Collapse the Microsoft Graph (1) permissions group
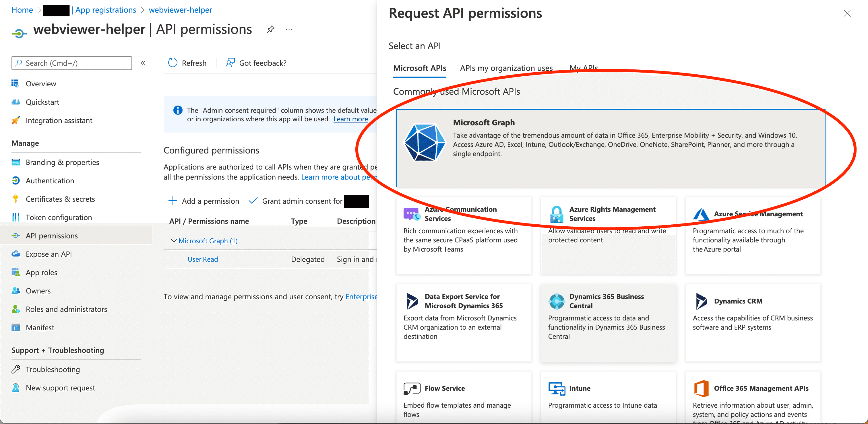 (174, 241)
